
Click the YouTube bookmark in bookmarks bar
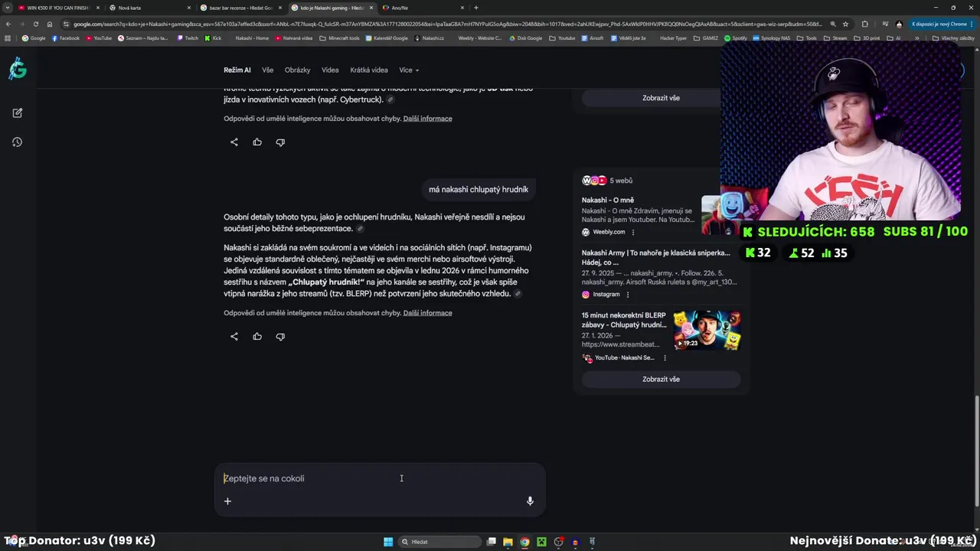tap(99, 37)
